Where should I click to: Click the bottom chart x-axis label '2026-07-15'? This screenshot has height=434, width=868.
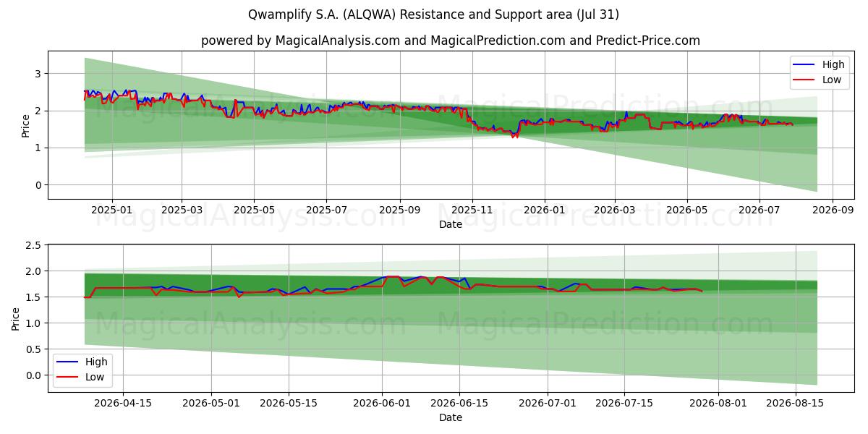coord(624,403)
